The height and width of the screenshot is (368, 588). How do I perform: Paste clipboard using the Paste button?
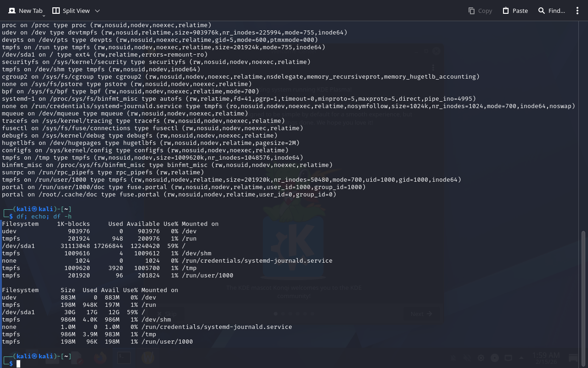[x=515, y=11]
